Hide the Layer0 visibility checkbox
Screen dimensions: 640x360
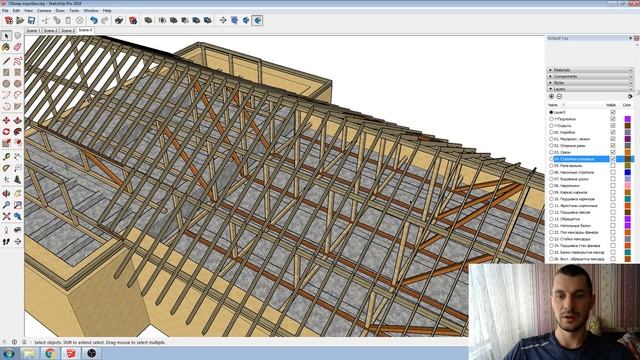point(613,112)
